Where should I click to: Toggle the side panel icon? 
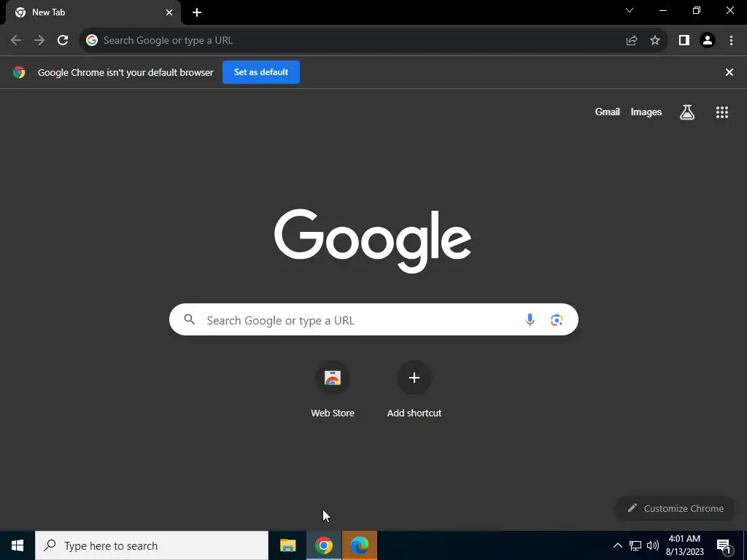(x=684, y=41)
